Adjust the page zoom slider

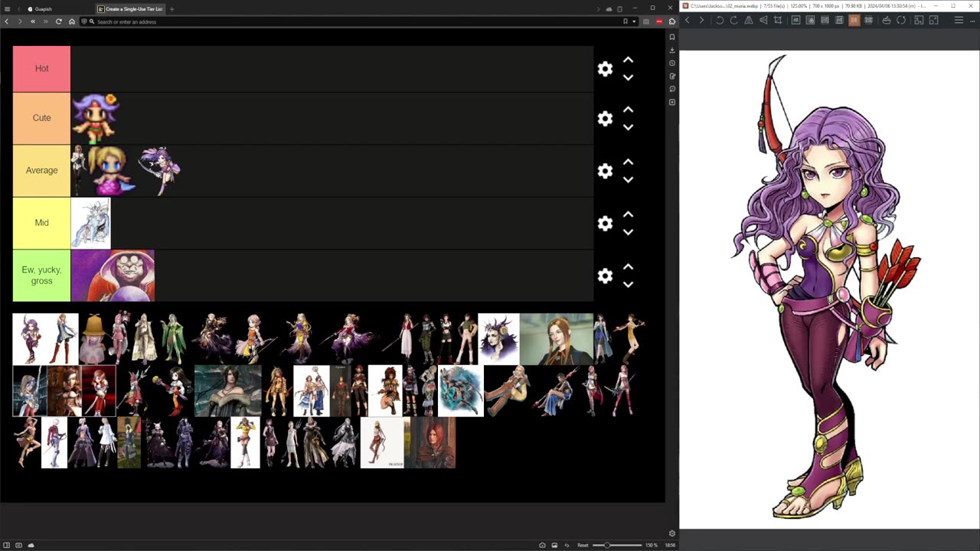(x=617, y=545)
